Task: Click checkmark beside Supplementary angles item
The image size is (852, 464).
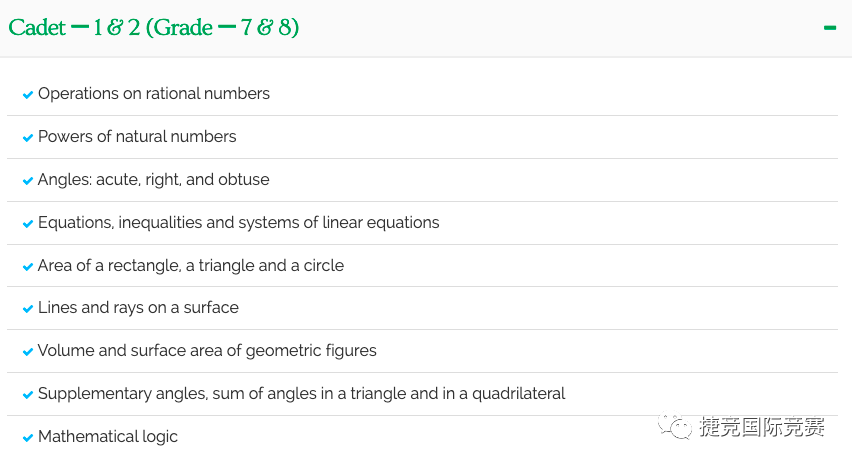Action: pyautogui.click(x=28, y=394)
